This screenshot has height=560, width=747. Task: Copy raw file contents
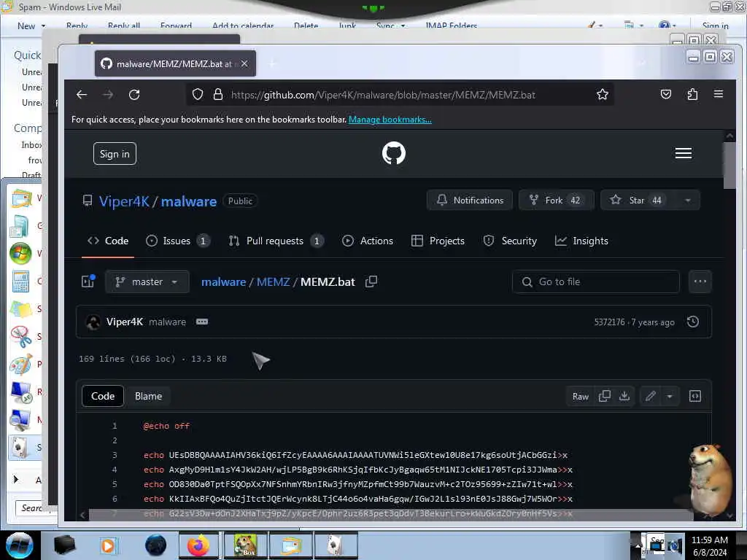click(x=604, y=396)
